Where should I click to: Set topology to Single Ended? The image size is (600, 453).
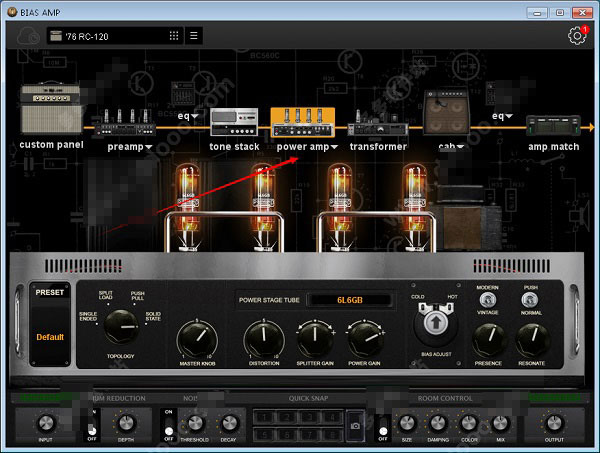(x=88, y=316)
